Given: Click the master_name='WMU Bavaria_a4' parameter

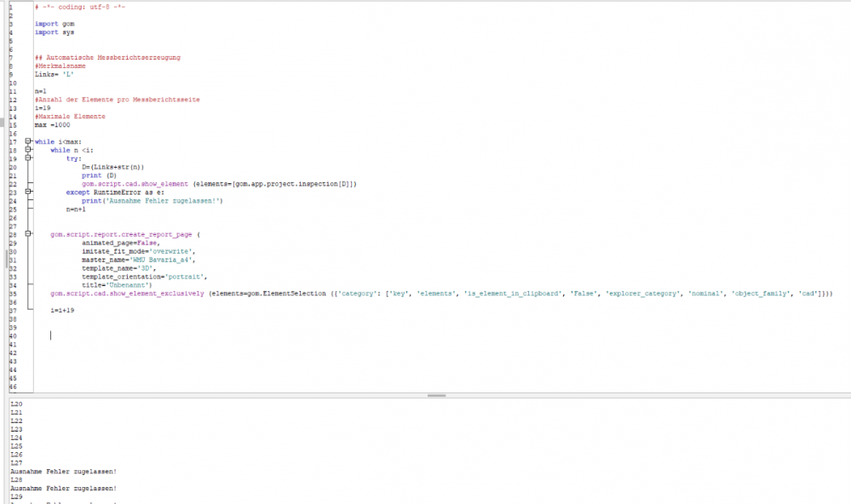Looking at the screenshot, I should pos(138,260).
